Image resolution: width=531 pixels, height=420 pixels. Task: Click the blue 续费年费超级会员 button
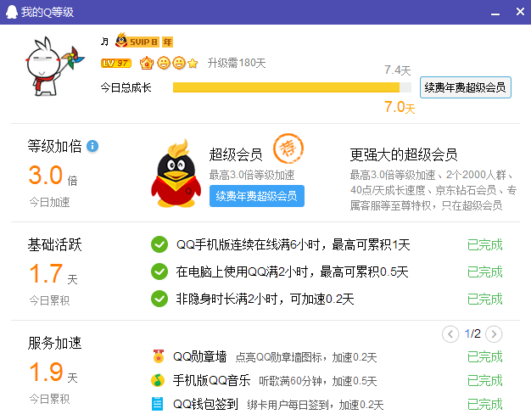point(257,196)
